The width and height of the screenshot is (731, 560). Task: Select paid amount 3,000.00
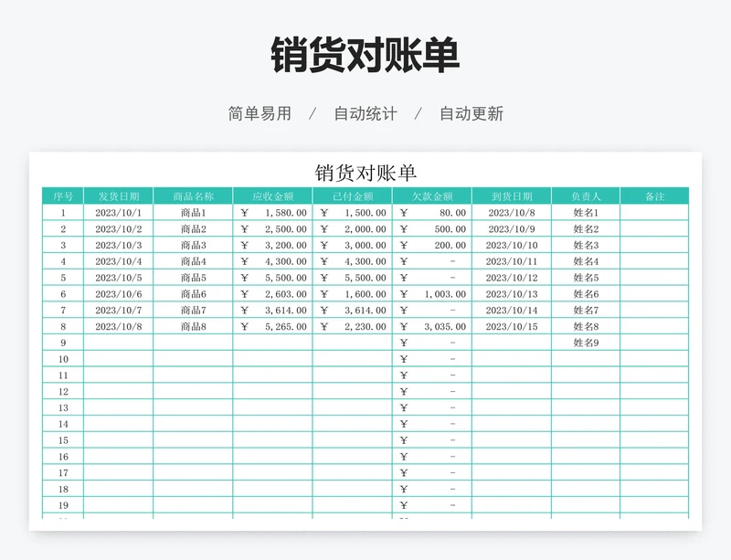pos(353,245)
